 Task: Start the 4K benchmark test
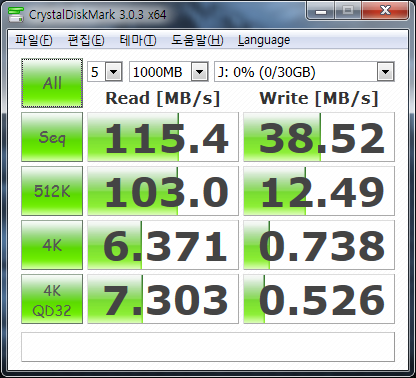click(x=52, y=245)
